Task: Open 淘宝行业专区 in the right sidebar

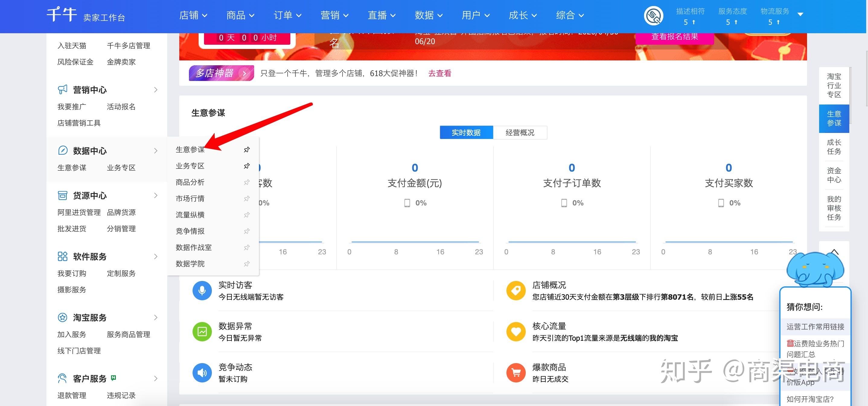Action: [834, 86]
